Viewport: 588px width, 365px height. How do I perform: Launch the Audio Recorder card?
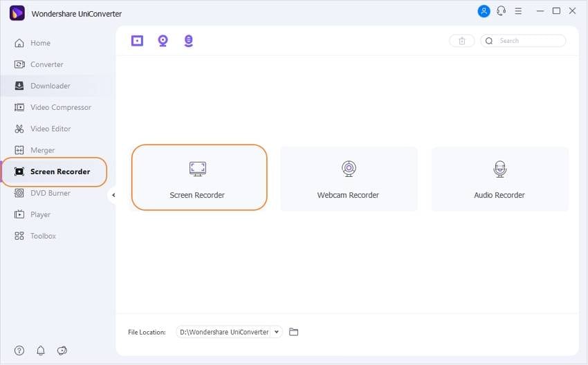click(x=500, y=179)
